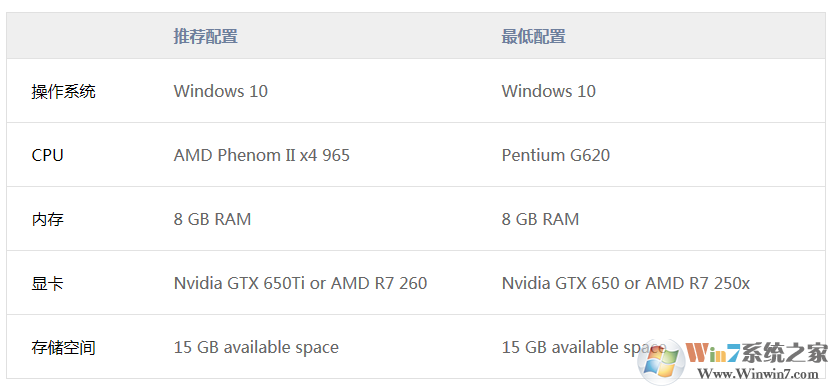Click the 显卡 row label
The width and height of the screenshot is (835, 388).
pos(47,283)
